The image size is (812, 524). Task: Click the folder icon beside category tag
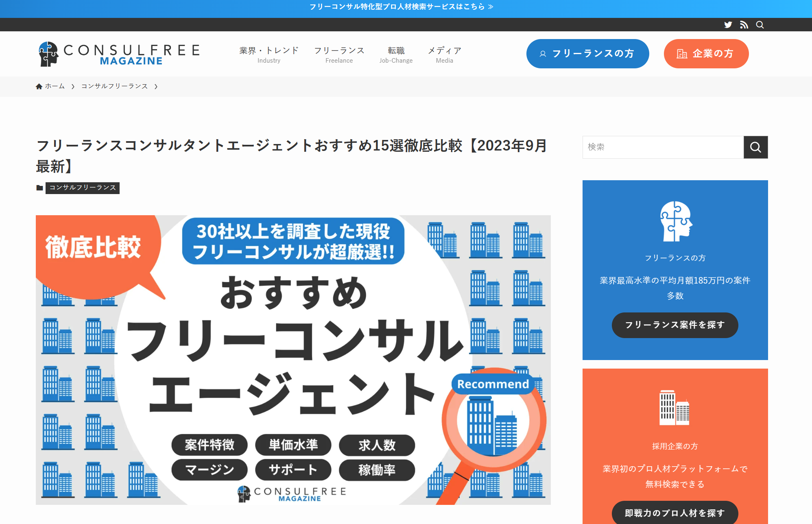tap(39, 188)
